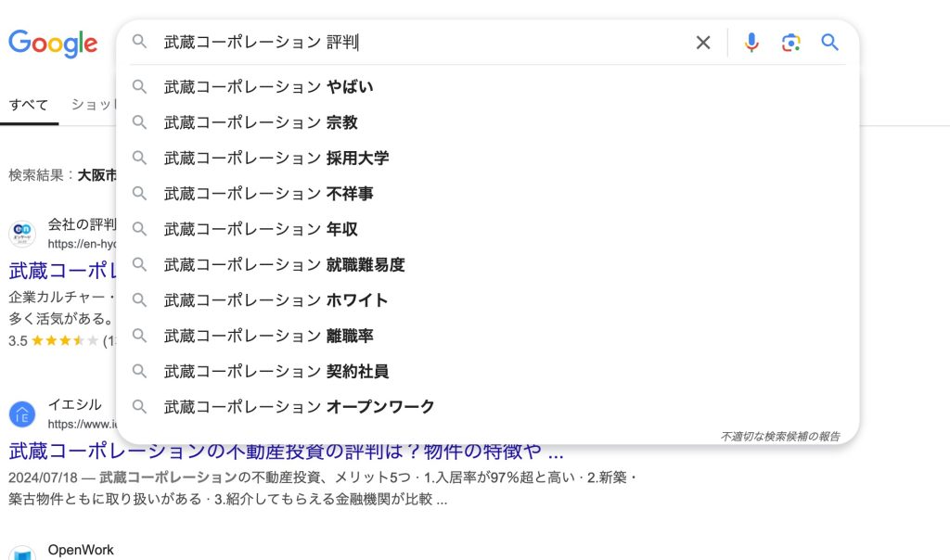The width and height of the screenshot is (950, 560).
Task: Select the オープンワーク suggestion
Action: tap(299, 407)
